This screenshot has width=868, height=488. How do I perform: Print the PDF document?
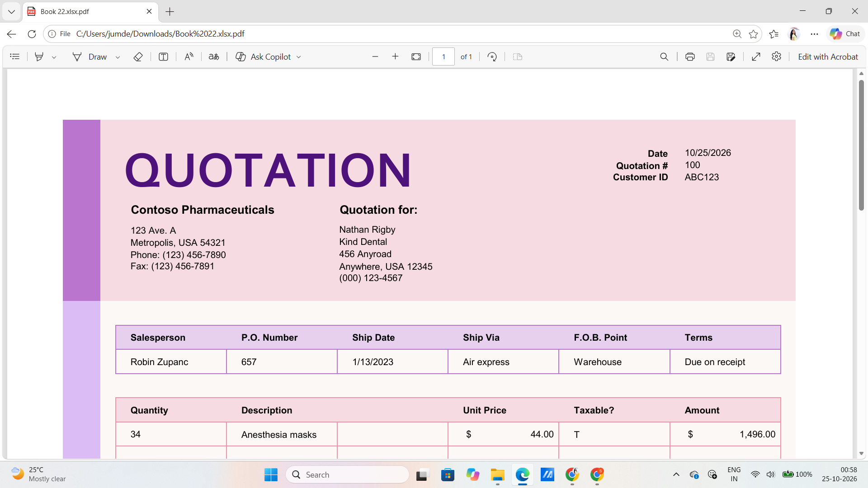[x=690, y=56]
